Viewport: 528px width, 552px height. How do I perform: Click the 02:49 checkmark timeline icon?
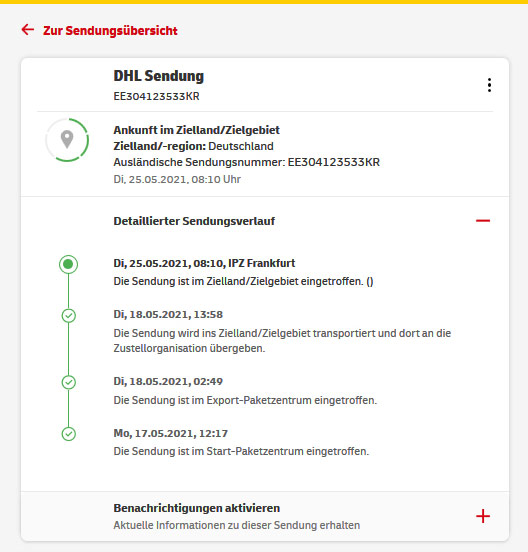69,382
